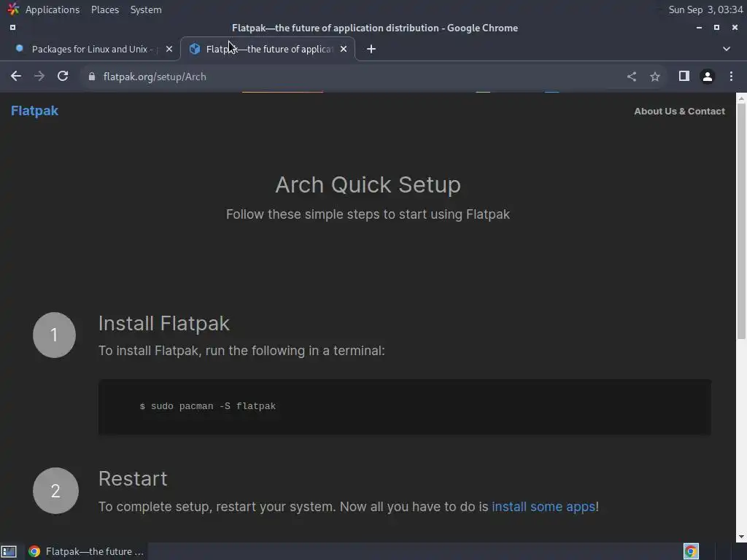
Task: View site information via lock icon
Action: (x=92, y=77)
